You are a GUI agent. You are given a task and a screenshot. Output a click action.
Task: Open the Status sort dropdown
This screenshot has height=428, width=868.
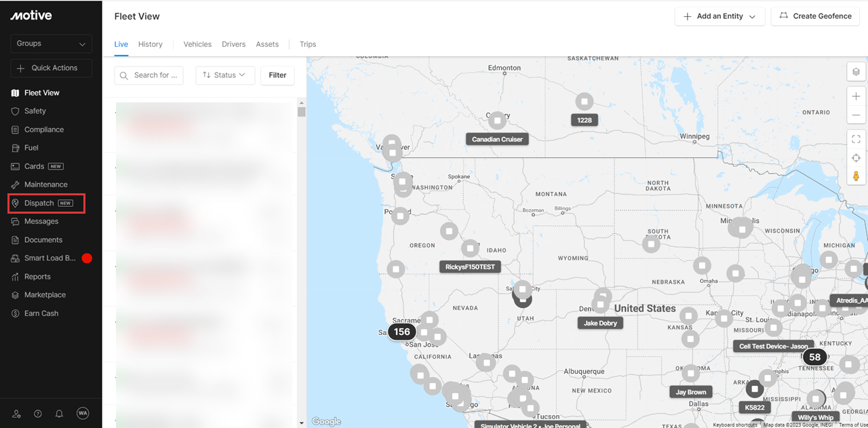pos(224,75)
